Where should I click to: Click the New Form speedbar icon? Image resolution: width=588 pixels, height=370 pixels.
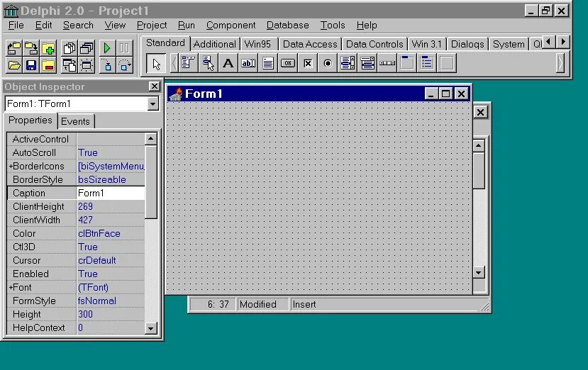[x=87, y=65]
